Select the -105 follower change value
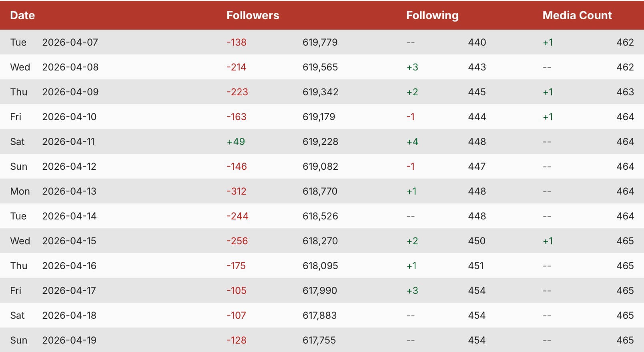This screenshot has height=352, width=644. coord(236,290)
